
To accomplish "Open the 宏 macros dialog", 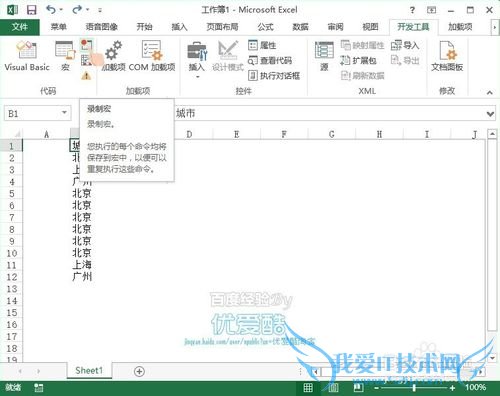I will pyautogui.click(x=65, y=55).
